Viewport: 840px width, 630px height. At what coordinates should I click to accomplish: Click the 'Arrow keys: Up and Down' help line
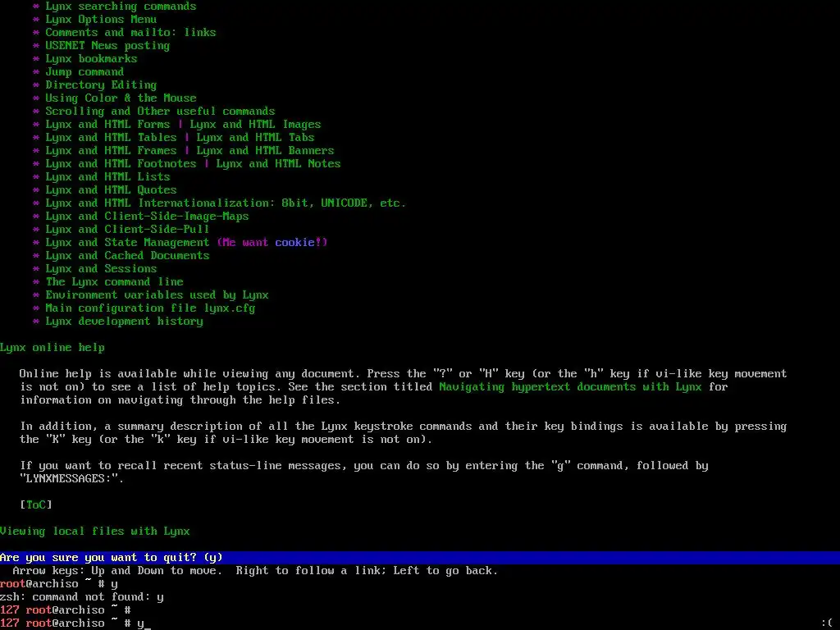tap(255, 571)
